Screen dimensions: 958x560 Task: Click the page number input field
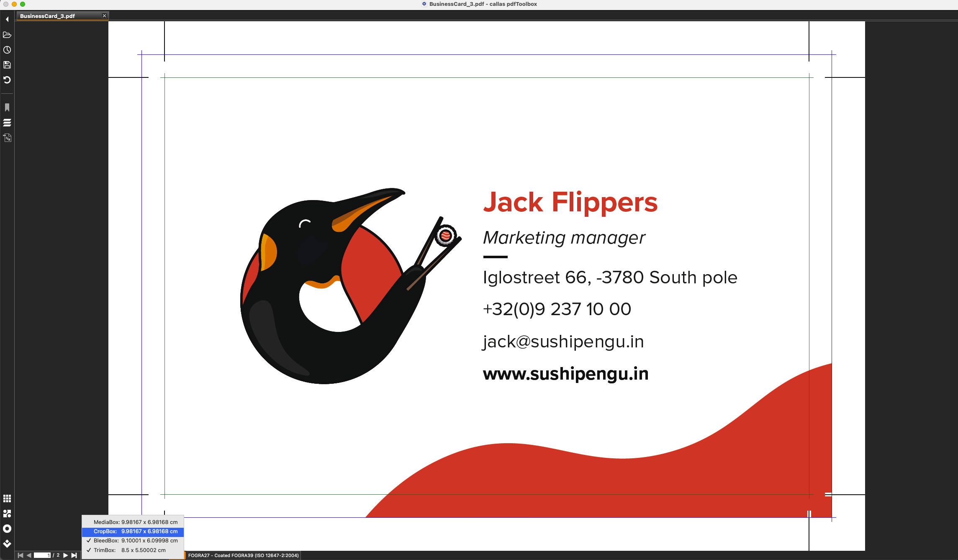pos(42,555)
